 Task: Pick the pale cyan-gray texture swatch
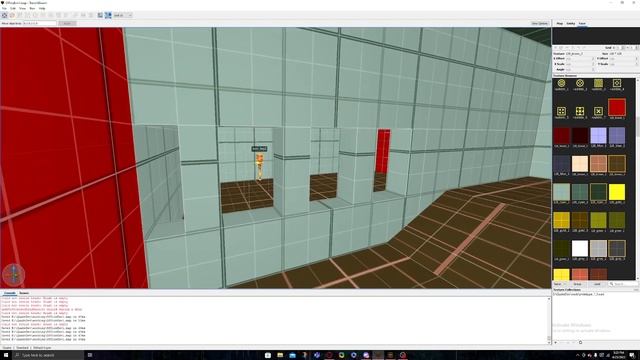[x=562, y=192]
